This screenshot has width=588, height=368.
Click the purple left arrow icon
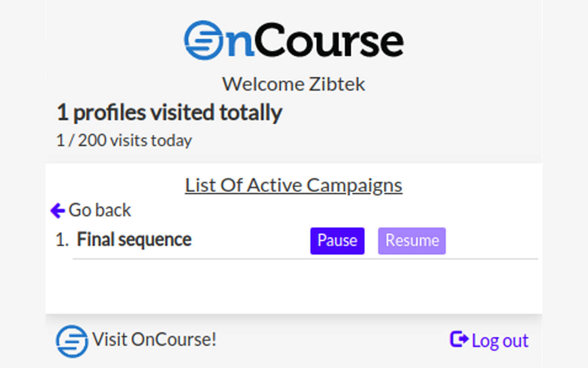pyautogui.click(x=57, y=211)
